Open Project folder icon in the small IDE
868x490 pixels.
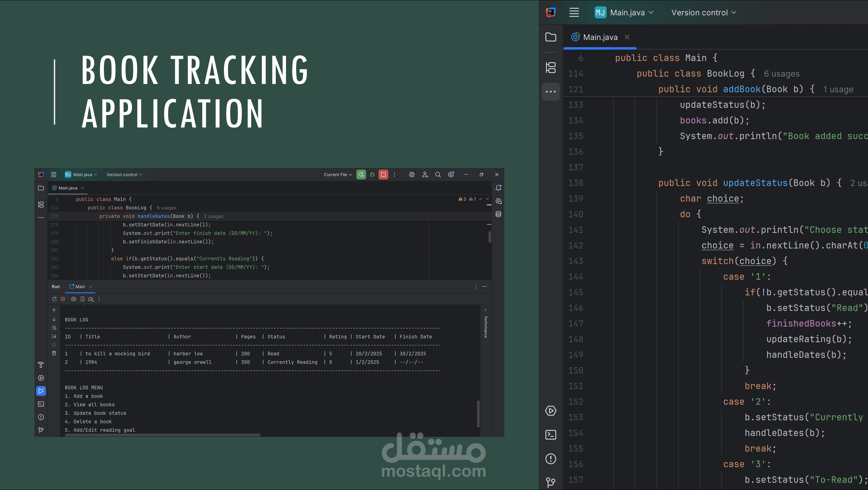pyautogui.click(x=41, y=188)
